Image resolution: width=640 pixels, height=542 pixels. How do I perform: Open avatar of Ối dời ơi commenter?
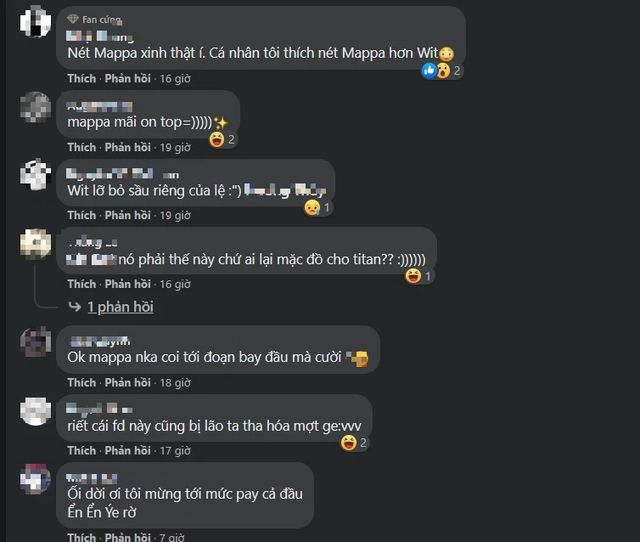click(36, 479)
